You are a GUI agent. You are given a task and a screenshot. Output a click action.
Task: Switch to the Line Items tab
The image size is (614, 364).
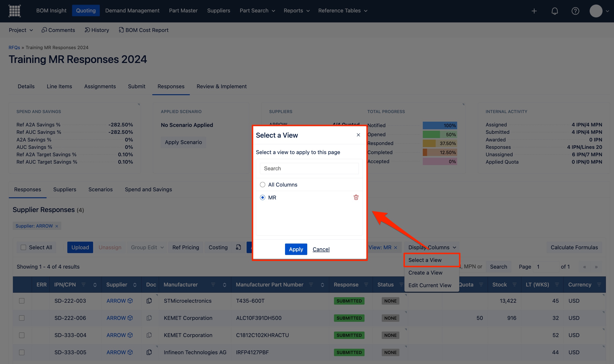point(59,86)
